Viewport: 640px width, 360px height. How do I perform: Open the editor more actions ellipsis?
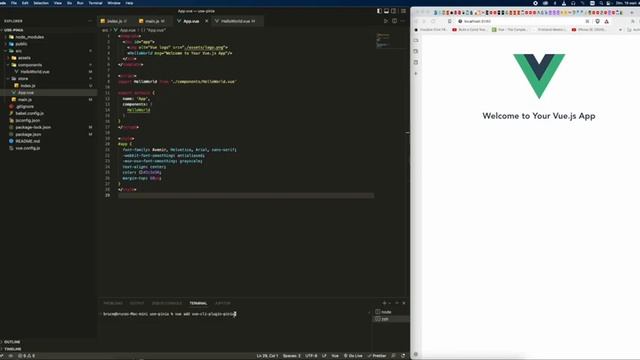click(x=403, y=21)
